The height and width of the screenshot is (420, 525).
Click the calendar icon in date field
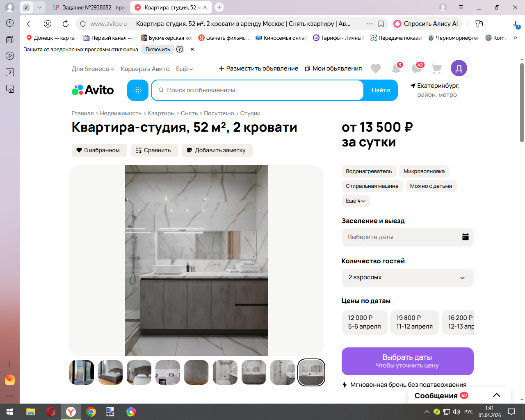click(x=466, y=237)
